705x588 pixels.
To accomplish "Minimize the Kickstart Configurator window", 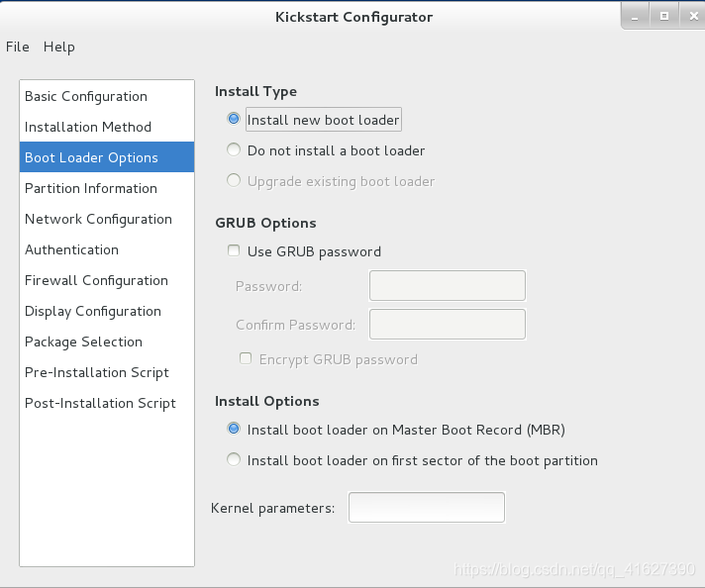I will (635, 16).
